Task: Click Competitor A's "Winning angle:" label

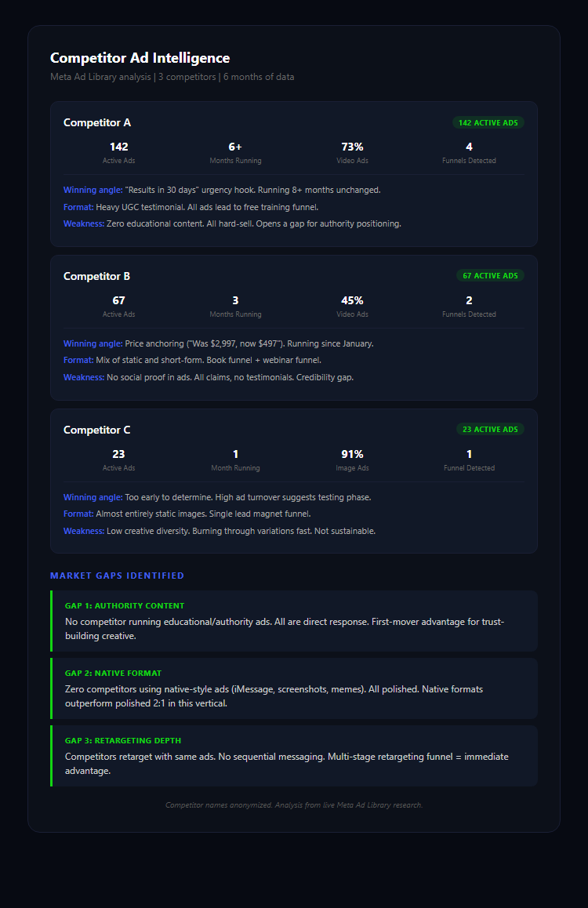Action: 93,190
